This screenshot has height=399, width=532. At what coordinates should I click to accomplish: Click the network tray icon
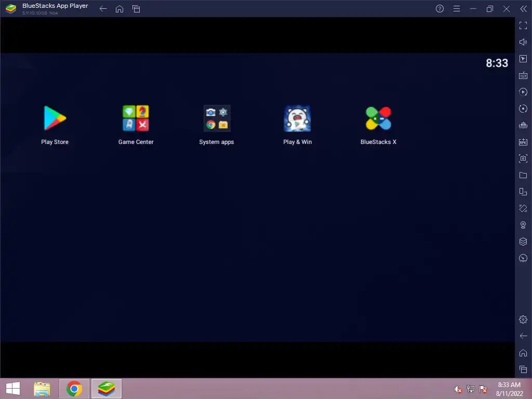click(471, 389)
